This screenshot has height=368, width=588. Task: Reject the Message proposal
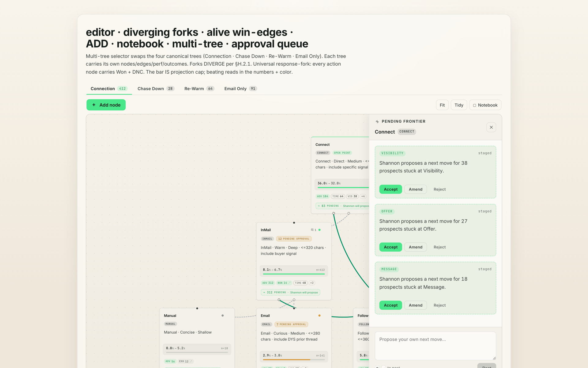(x=439, y=305)
